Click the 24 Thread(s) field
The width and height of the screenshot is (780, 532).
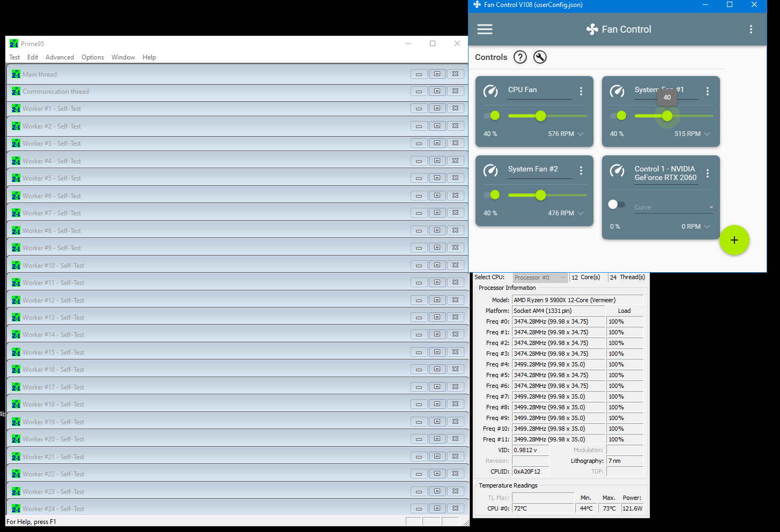point(627,278)
